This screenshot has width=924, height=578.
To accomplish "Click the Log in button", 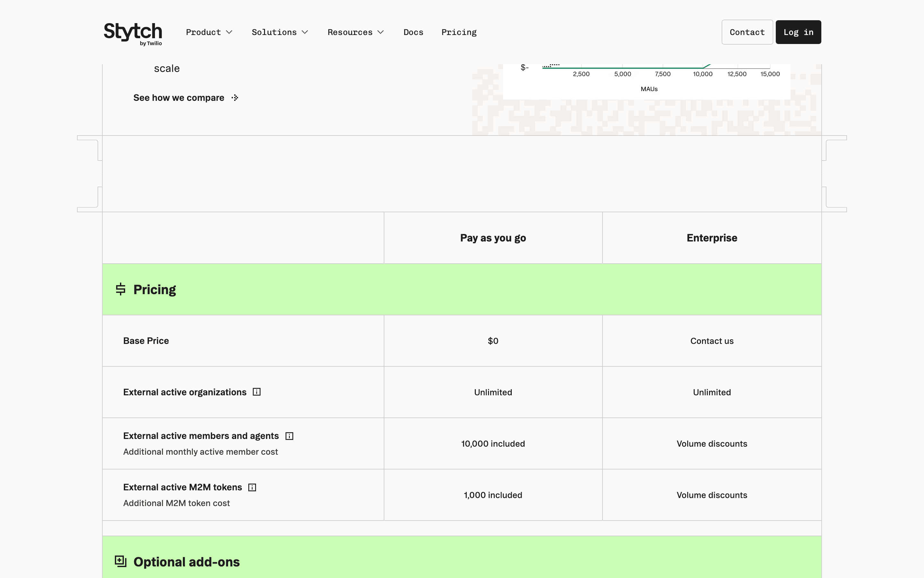I will tap(798, 32).
